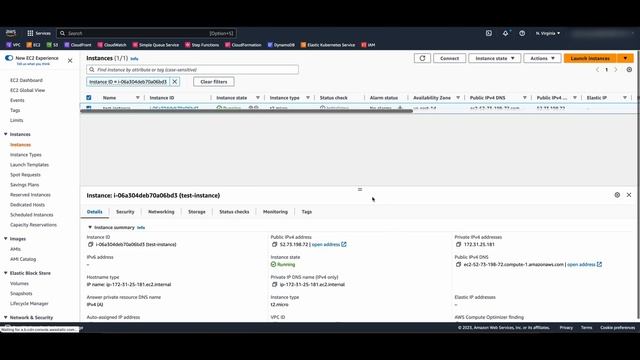640x360 pixels.
Task: Open Volumes in sidebar
Action: [19, 284]
